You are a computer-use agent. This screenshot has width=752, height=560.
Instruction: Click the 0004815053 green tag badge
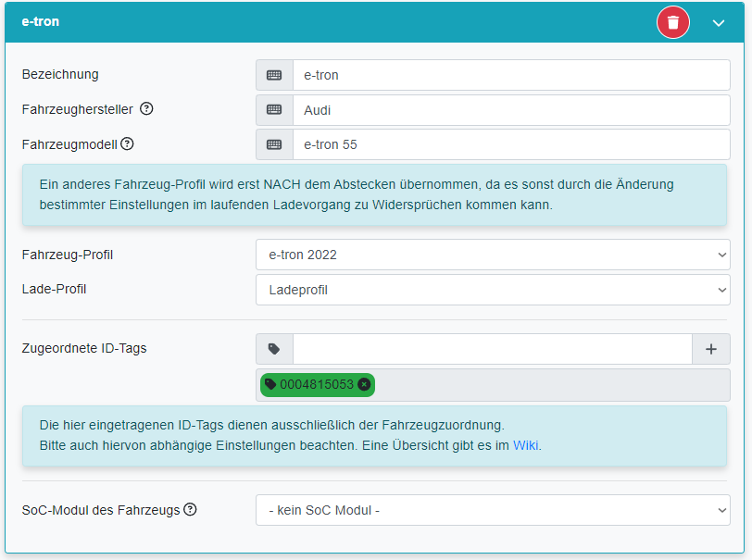point(318,384)
